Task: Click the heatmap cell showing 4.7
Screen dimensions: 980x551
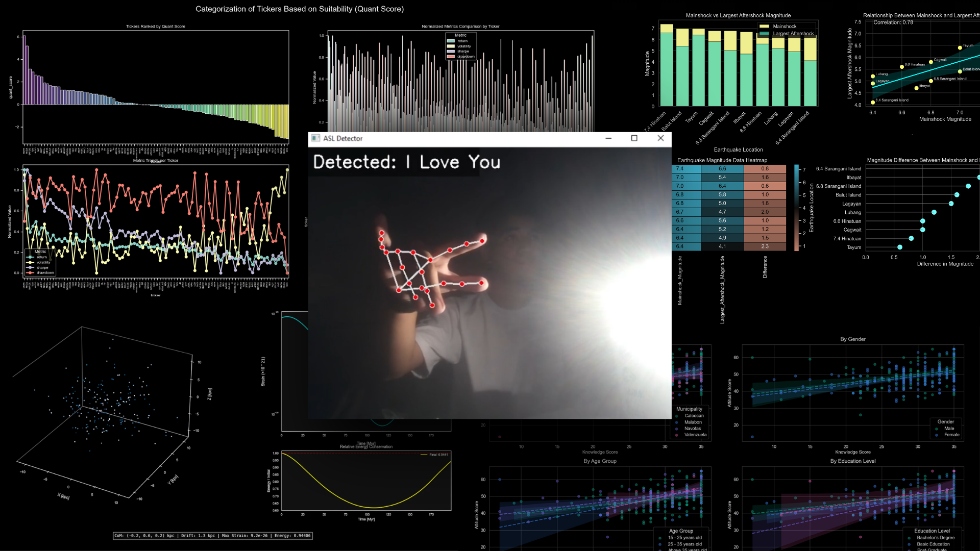Action: pyautogui.click(x=722, y=212)
